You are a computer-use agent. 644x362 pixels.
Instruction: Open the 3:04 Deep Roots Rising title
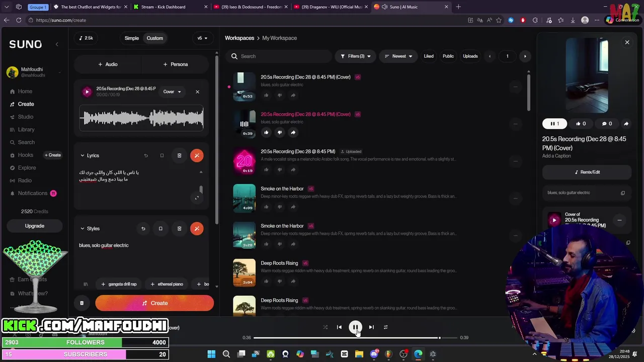coord(279,263)
